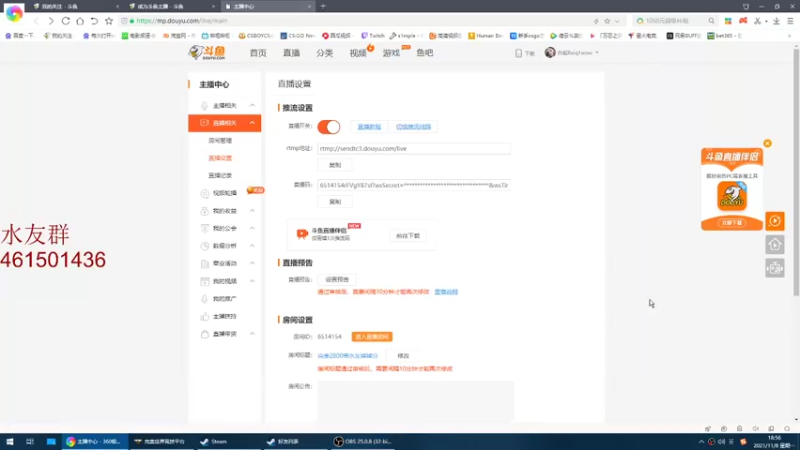The image size is (800, 450).
Task: Click the clock chart icon for 数据分析
Action: (x=205, y=246)
